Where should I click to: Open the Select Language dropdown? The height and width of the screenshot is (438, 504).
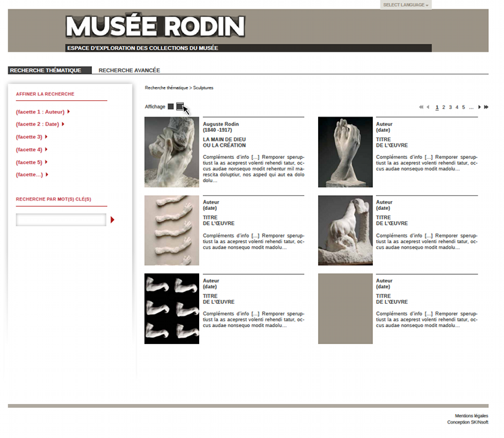point(406,5)
